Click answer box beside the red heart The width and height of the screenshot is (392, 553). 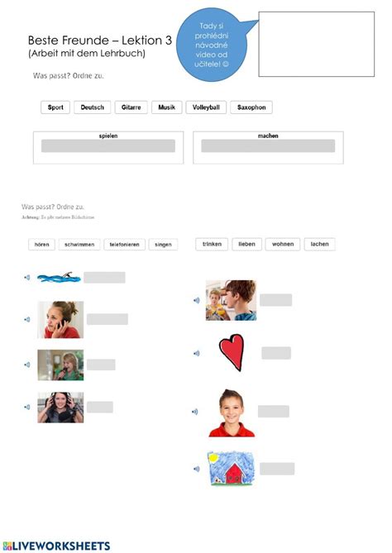(x=276, y=353)
